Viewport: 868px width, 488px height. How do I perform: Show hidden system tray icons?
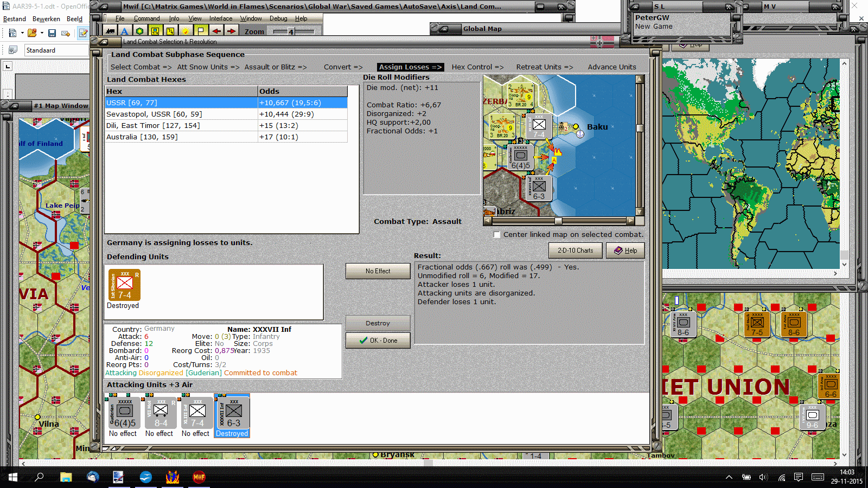pos(729,477)
